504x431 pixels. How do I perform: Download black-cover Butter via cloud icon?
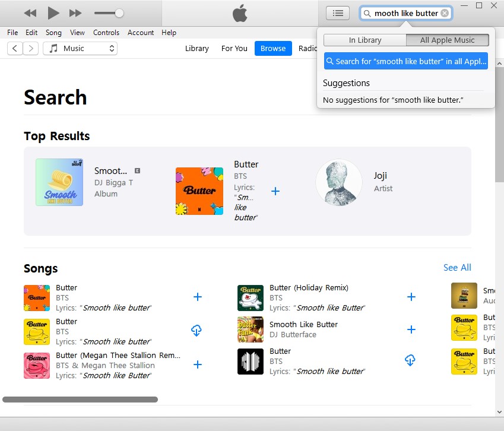tap(410, 360)
